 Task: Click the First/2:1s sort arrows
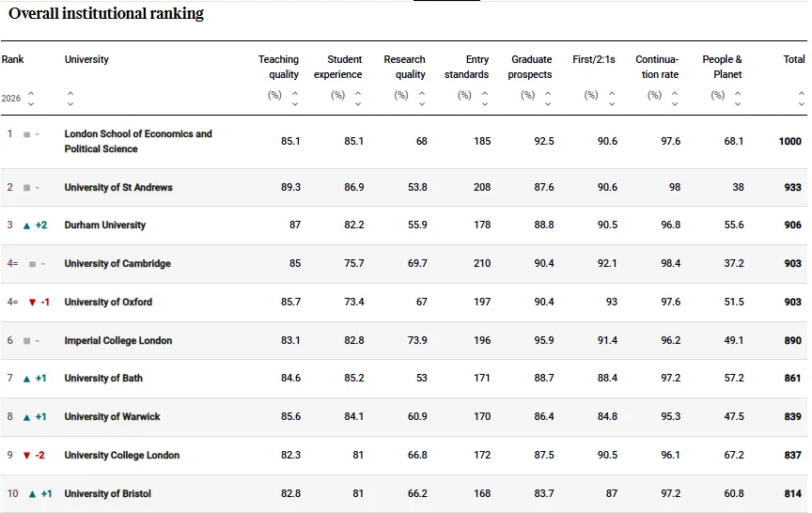[x=612, y=98]
